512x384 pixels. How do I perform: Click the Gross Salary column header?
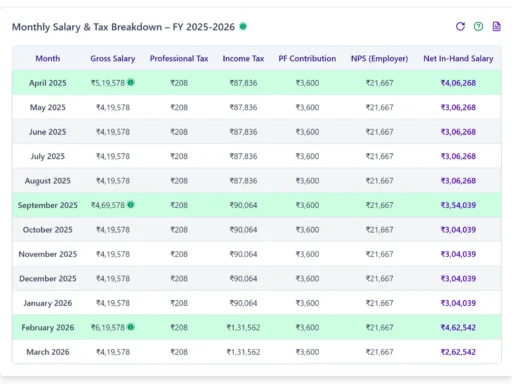(113, 58)
